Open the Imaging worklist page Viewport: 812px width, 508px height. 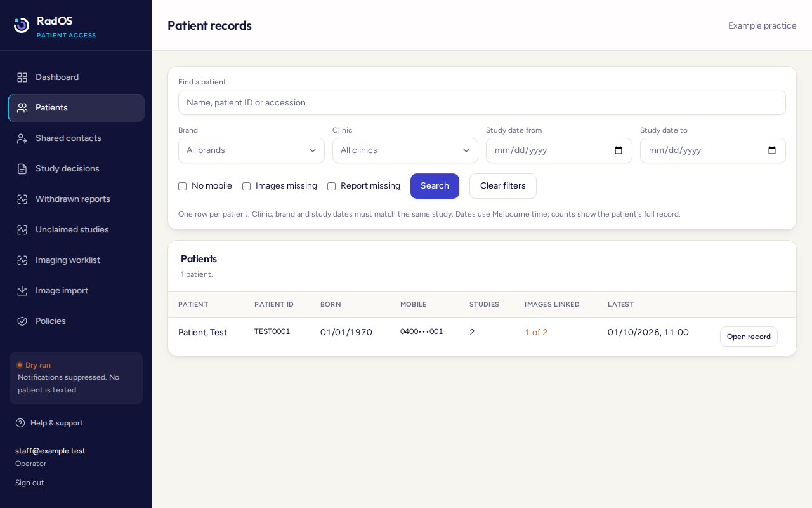pos(76,260)
